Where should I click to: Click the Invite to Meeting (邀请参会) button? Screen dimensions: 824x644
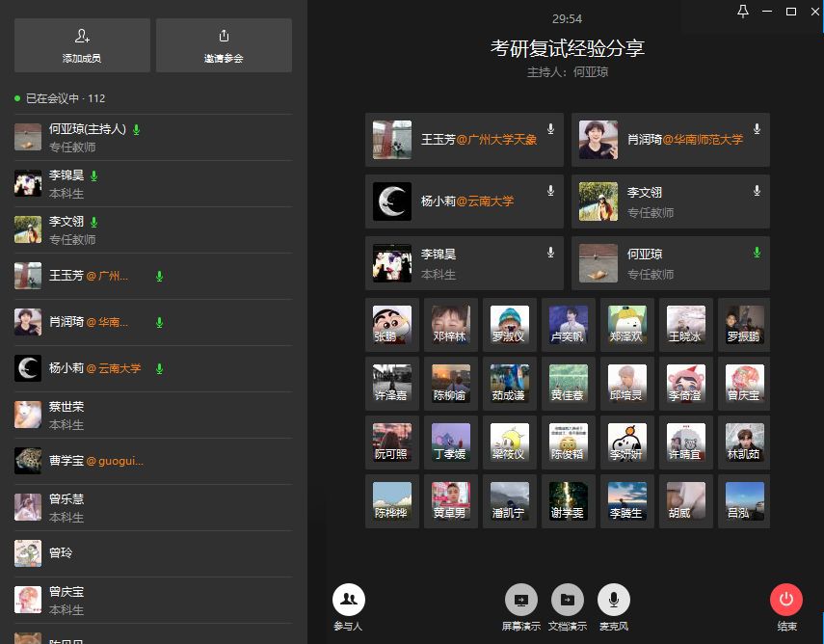(224, 45)
